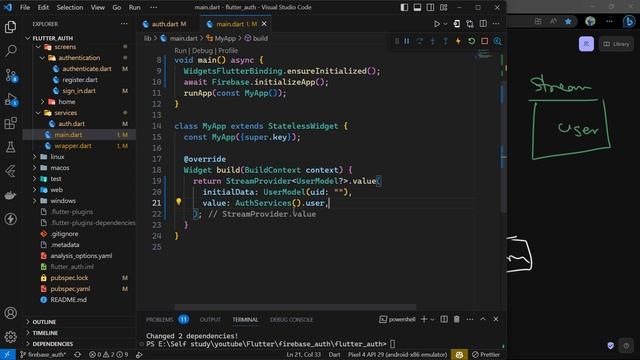Open the run button dropdown arrow

pyautogui.click(x=446, y=24)
